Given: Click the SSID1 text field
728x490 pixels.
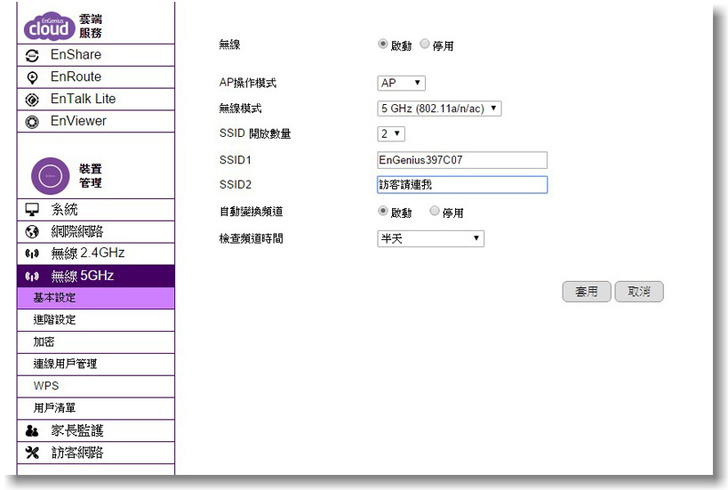Looking at the screenshot, I should 462,160.
